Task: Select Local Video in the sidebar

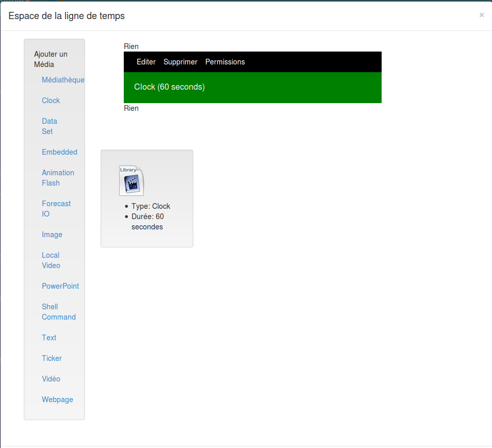Action: [51, 260]
